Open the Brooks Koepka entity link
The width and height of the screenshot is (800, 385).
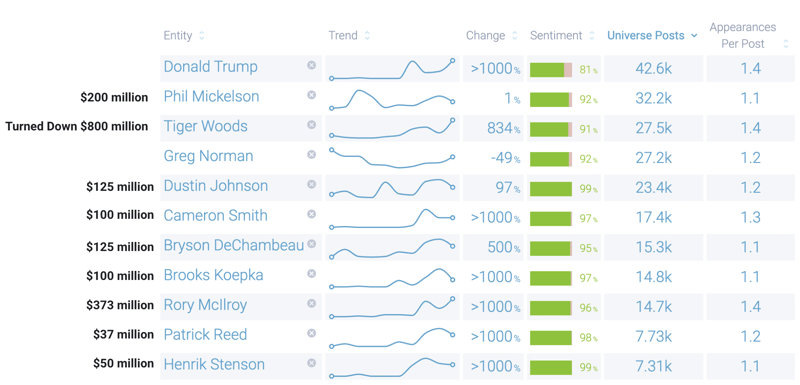coord(213,275)
